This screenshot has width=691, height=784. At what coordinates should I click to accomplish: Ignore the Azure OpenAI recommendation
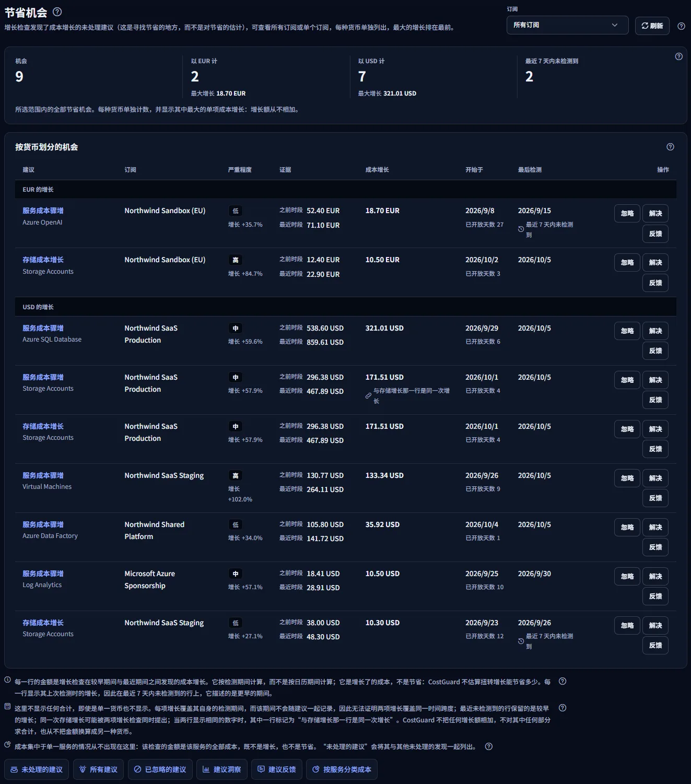tap(627, 213)
